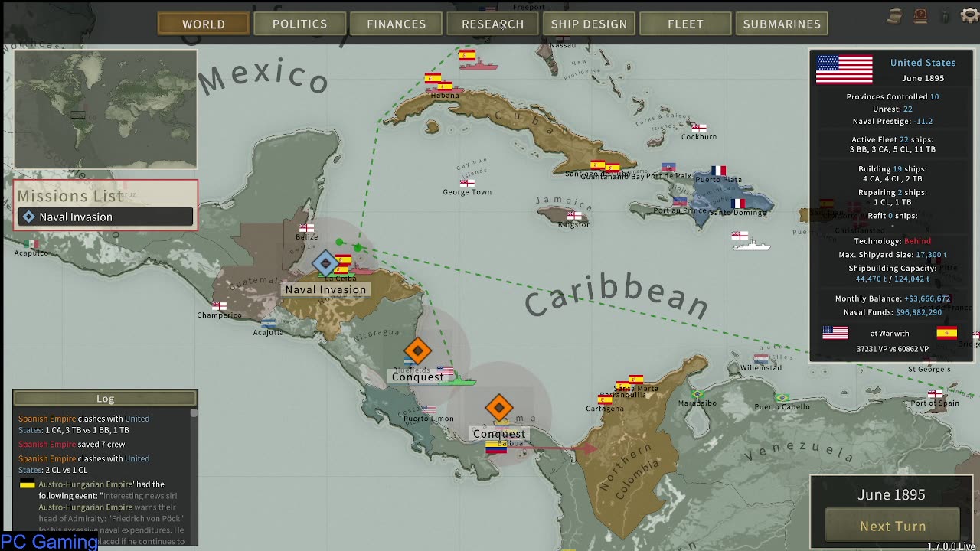The width and height of the screenshot is (980, 551).
Task: Click the Technology: Behind status
Action: pos(918,241)
